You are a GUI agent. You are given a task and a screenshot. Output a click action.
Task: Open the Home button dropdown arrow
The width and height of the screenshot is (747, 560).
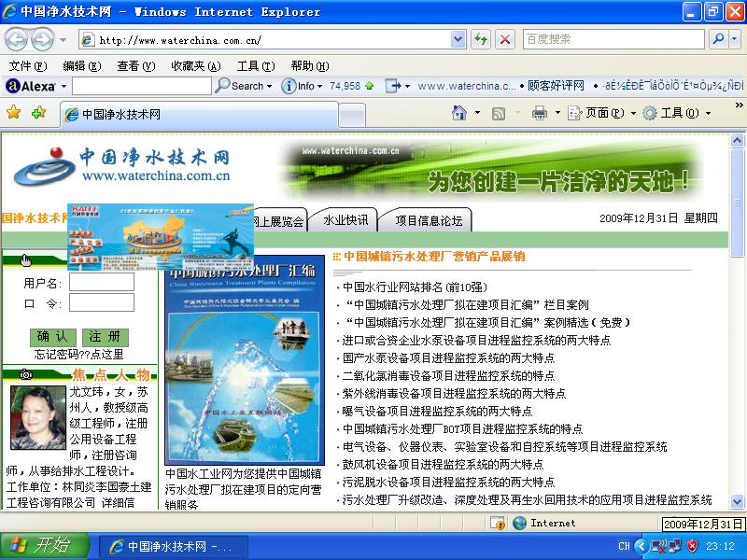pyautogui.click(x=477, y=113)
